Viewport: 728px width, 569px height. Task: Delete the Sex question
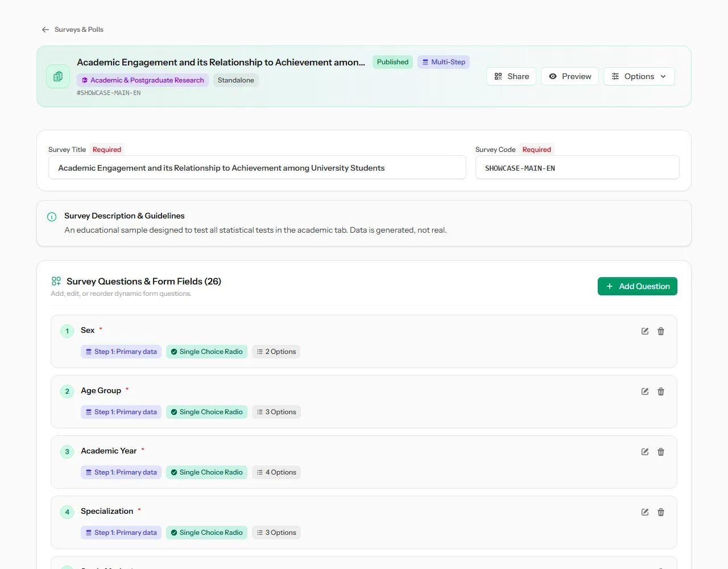[661, 331]
